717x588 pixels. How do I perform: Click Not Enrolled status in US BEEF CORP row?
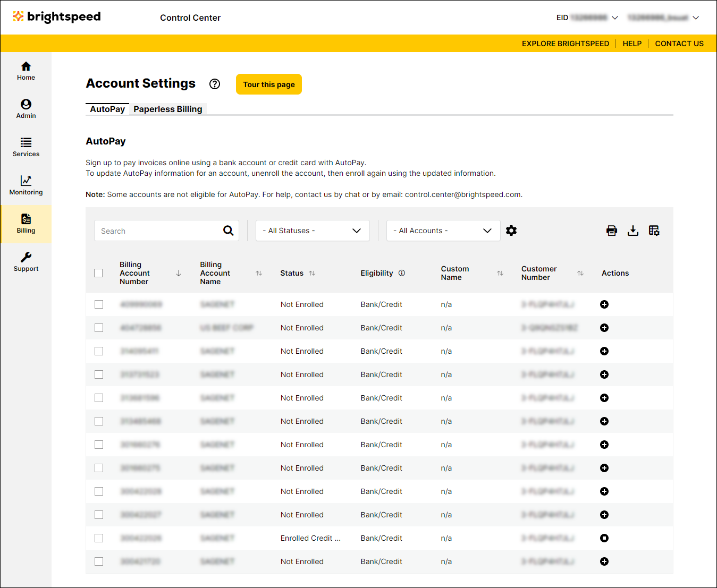[x=302, y=328]
